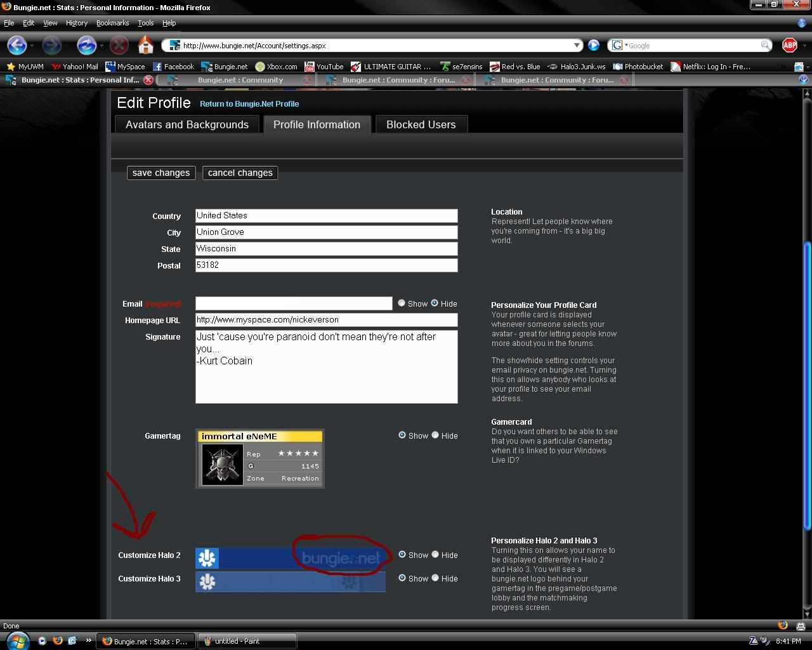Click the save changes button

click(161, 173)
